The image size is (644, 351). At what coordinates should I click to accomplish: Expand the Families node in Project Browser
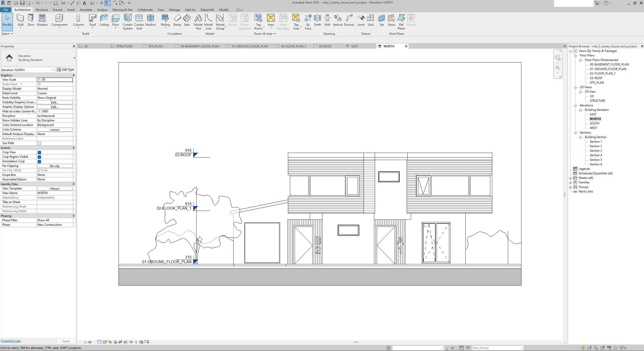[x=571, y=182]
